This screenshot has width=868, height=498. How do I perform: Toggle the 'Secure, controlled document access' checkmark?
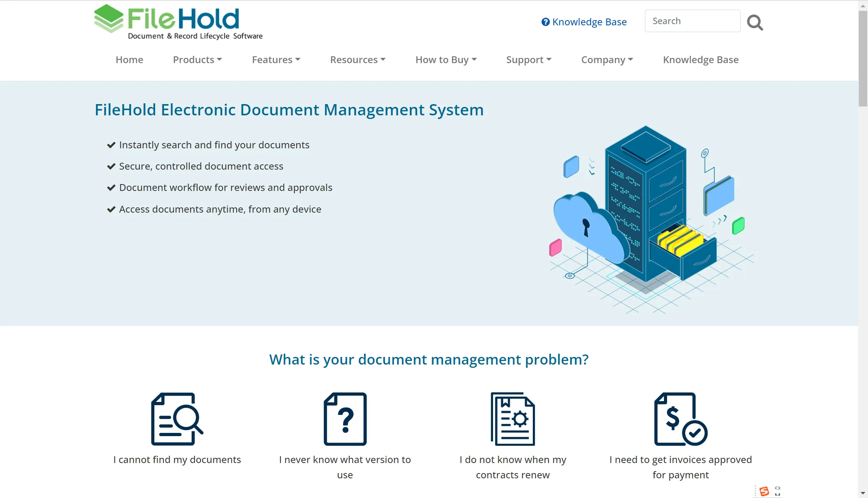111,166
